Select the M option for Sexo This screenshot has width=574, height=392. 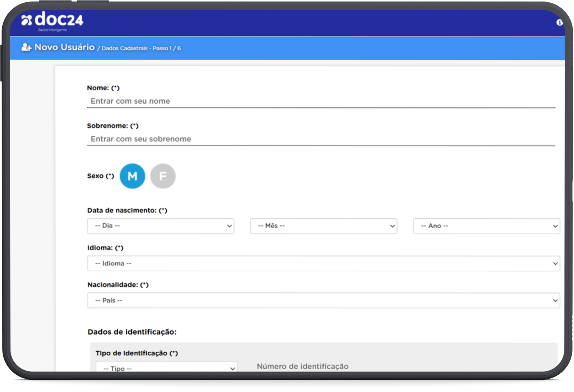click(132, 176)
